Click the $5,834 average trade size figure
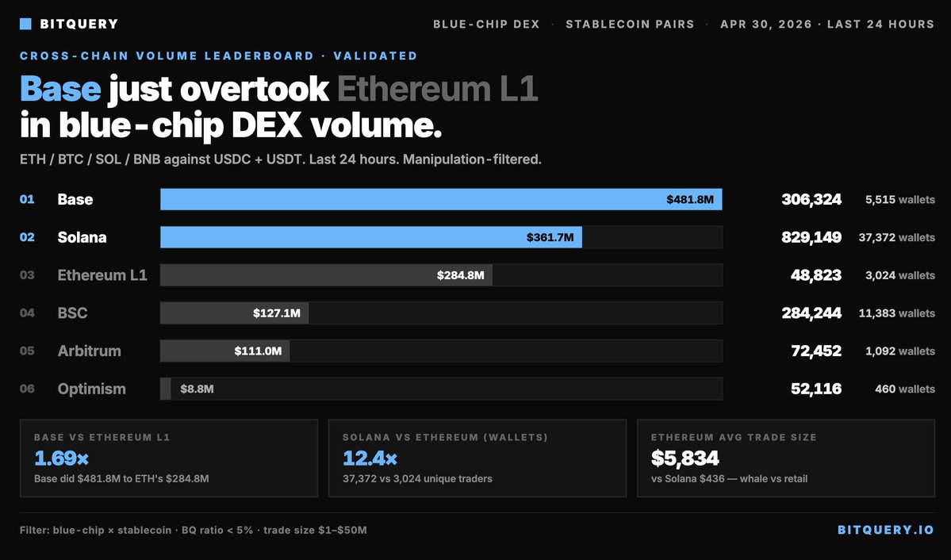The image size is (951, 560). (x=685, y=458)
